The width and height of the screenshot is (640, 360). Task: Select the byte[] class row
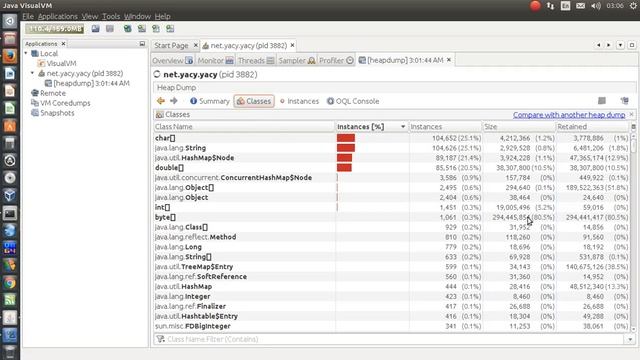coord(392,217)
